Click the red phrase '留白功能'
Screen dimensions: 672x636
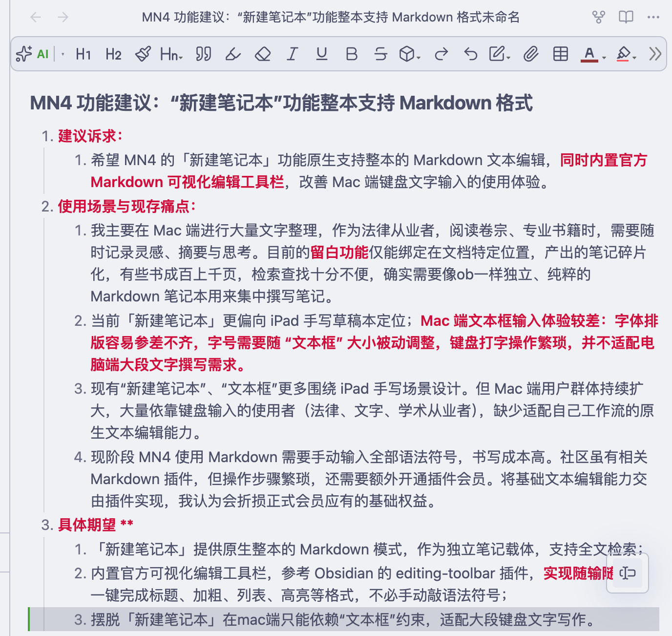pos(339,253)
